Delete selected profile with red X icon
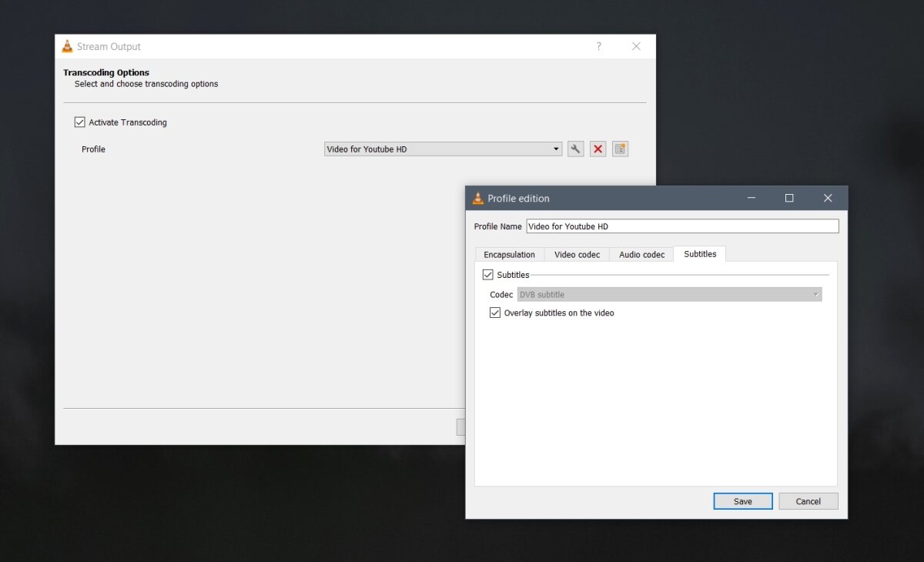The width and height of the screenshot is (924, 562). coord(598,149)
